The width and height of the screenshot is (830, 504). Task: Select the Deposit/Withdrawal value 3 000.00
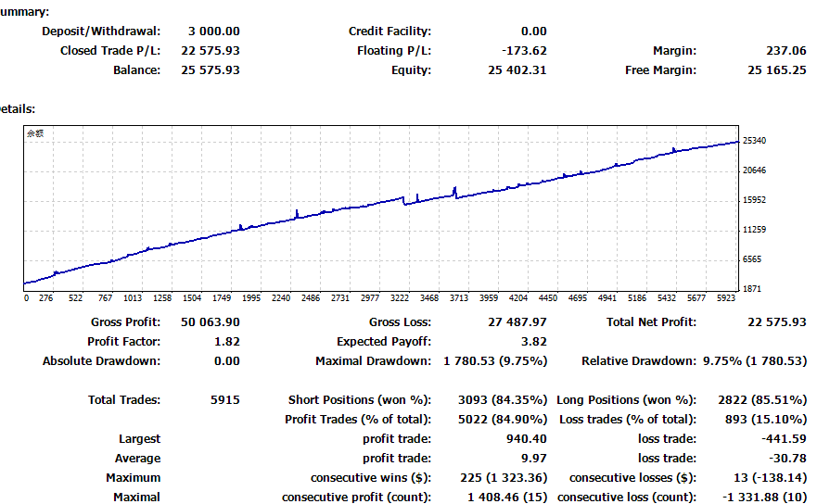(214, 31)
